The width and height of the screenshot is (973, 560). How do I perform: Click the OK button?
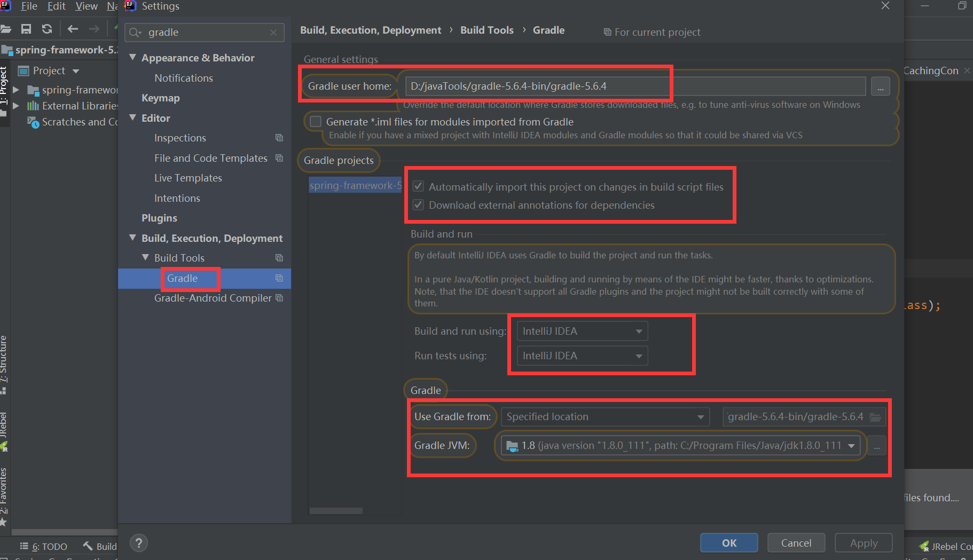[729, 543]
